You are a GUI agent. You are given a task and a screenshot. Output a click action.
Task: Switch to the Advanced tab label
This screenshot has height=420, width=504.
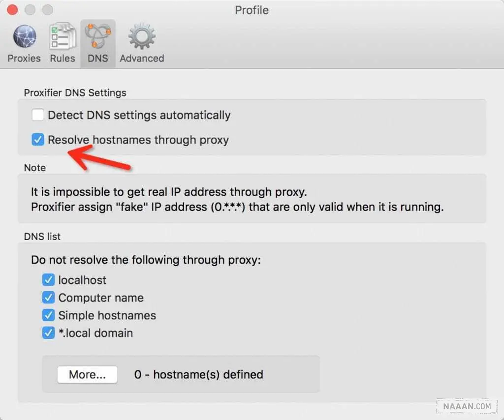(142, 59)
